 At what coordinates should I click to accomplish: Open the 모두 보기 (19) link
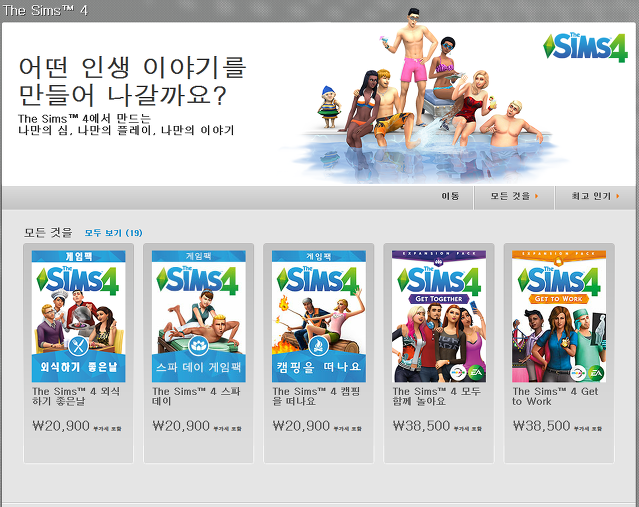click(114, 233)
